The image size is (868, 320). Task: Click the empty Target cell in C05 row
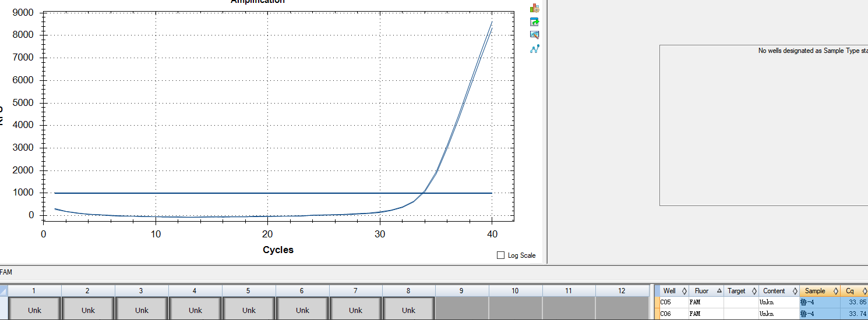tap(741, 303)
